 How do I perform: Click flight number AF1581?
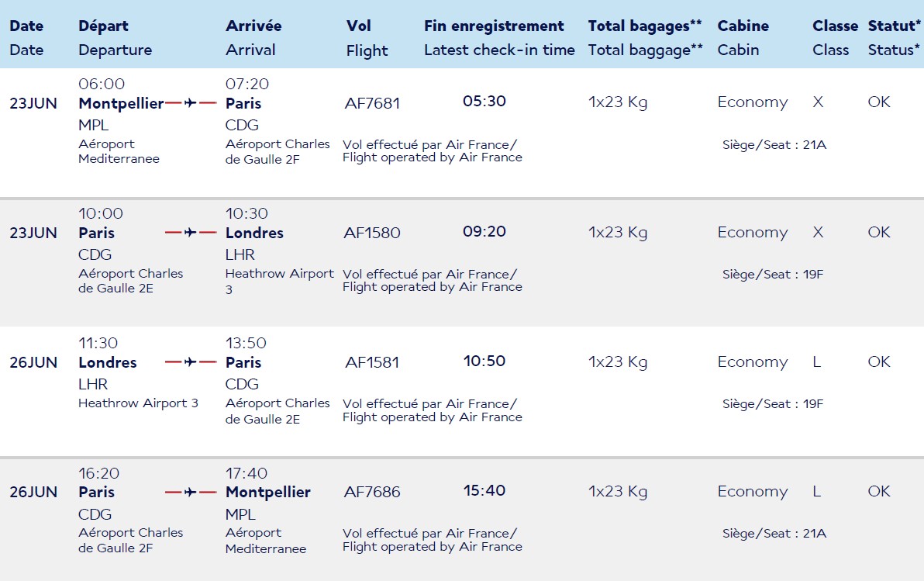372,362
